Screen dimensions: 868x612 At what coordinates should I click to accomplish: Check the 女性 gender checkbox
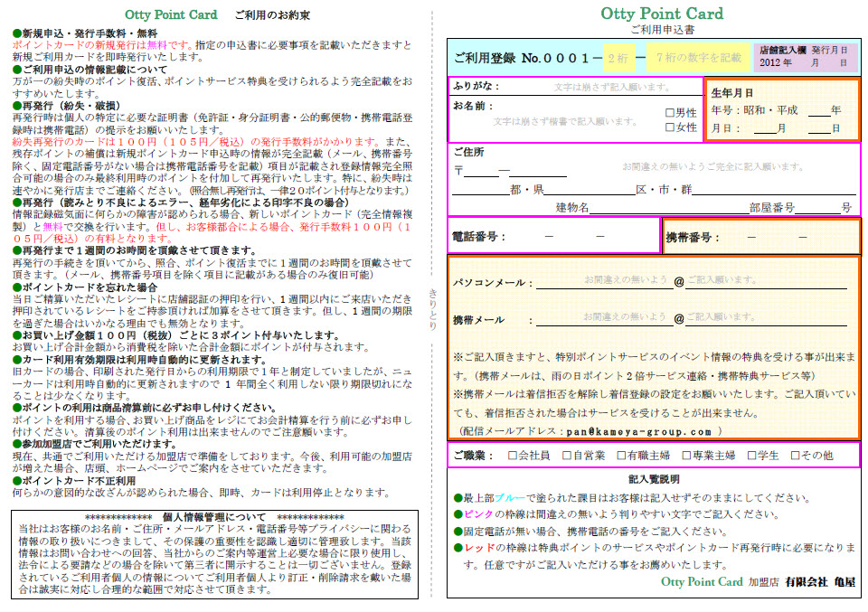coord(670,127)
